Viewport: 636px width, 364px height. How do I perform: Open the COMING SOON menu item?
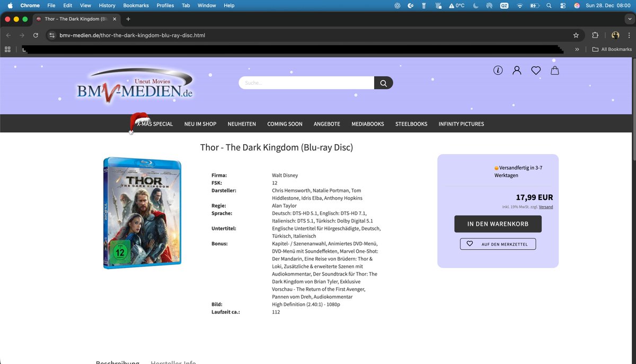[x=285, y=124]
